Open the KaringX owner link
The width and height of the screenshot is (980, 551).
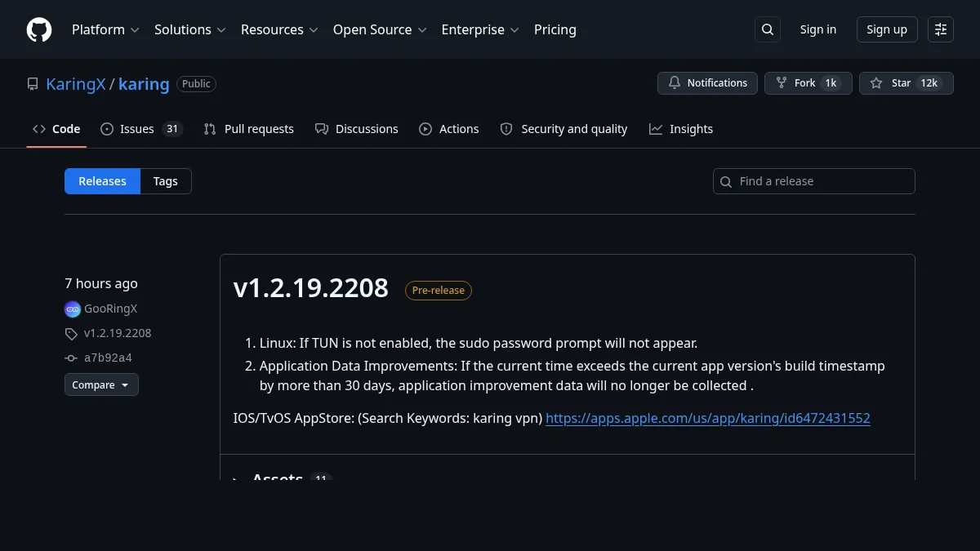pyautogui.click(x=76, y=83)
